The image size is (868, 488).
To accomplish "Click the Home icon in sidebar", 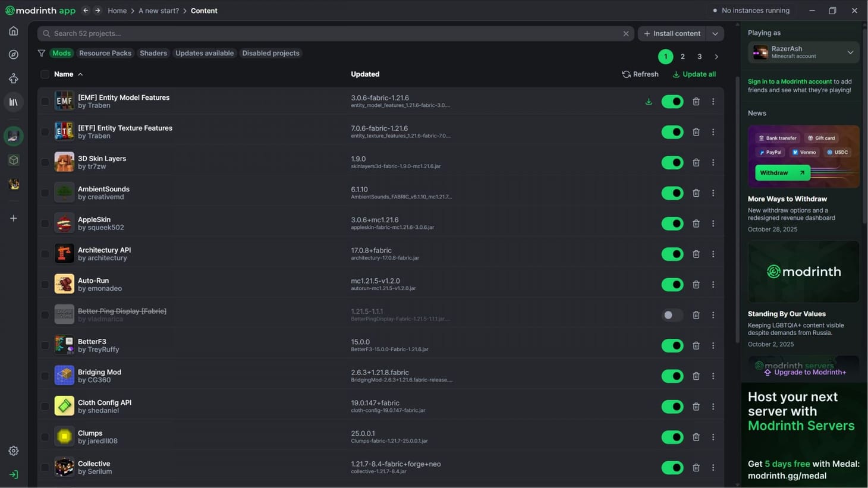I will (14, 31).
